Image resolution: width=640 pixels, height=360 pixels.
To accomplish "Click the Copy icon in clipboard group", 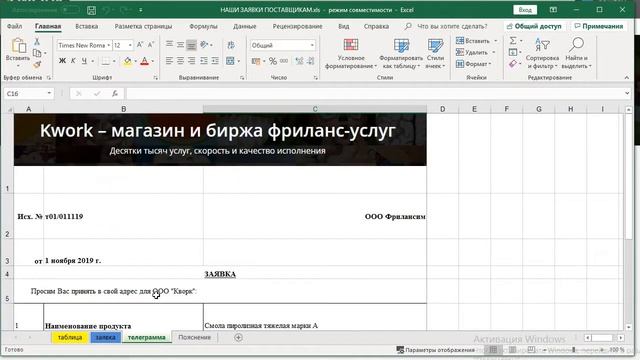I will 37,53.
